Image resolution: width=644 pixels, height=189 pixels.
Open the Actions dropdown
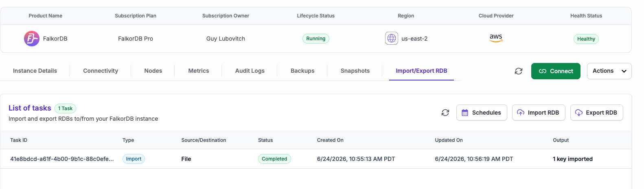609,71
